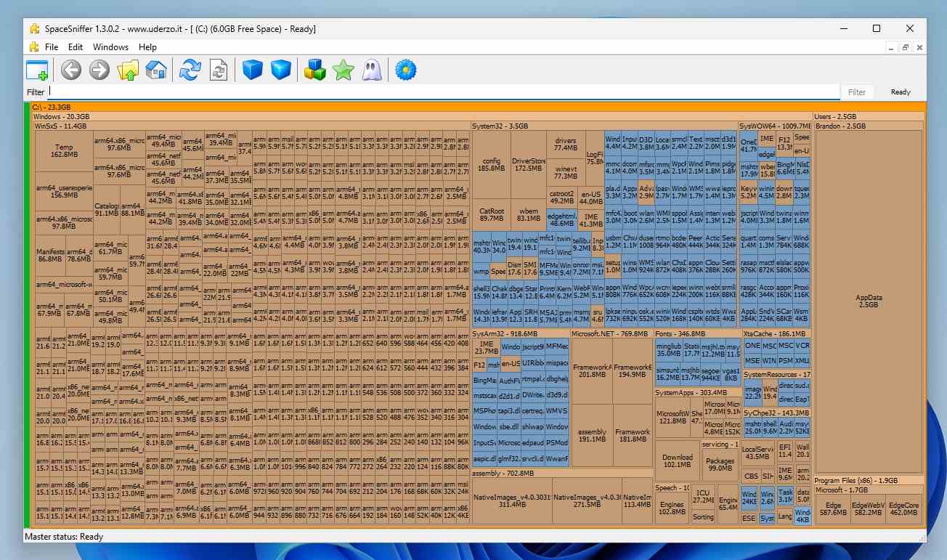Click the arm64_userexperie 156.9MB block

[x=64, y=191]
